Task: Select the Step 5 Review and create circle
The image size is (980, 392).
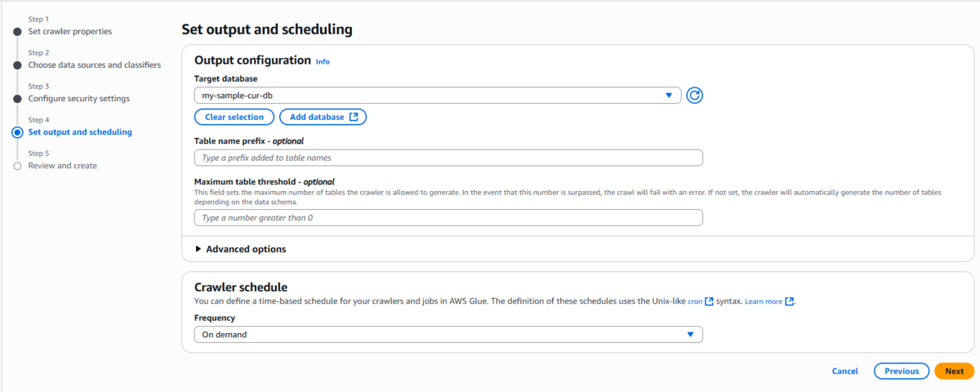Action: 17,166
